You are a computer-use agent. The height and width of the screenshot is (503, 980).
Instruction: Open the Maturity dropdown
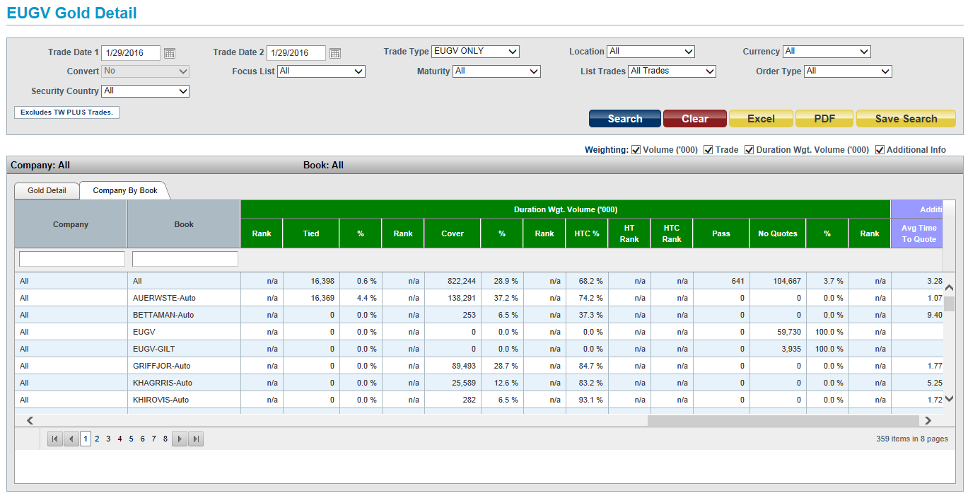[497, 71]
